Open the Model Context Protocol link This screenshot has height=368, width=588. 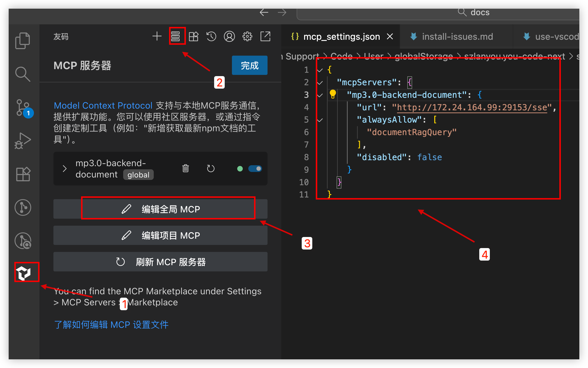pyautogui.click(x=103, y=106)
